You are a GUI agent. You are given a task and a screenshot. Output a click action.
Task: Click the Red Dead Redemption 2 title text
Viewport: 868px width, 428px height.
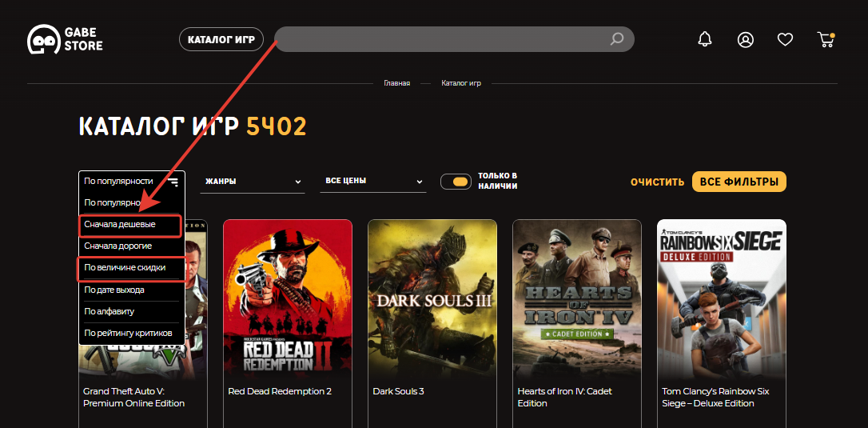(280, 391)
